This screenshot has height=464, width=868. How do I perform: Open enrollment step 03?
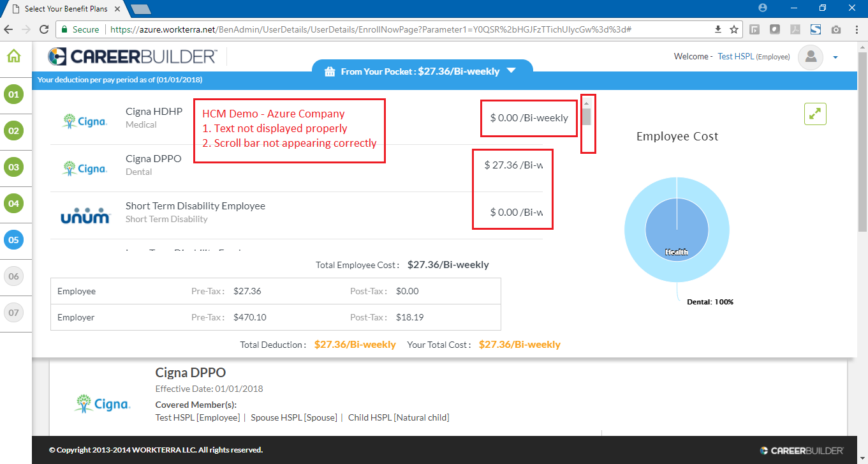(x=13, y=168)
